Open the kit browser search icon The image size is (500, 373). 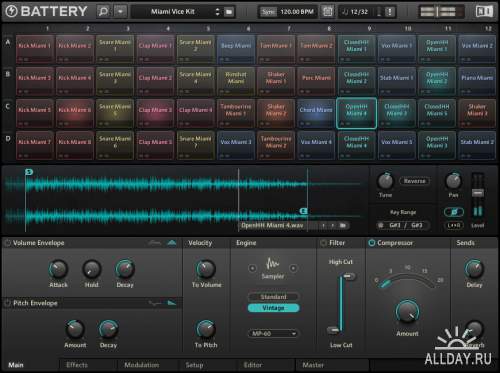click(104, 11)
